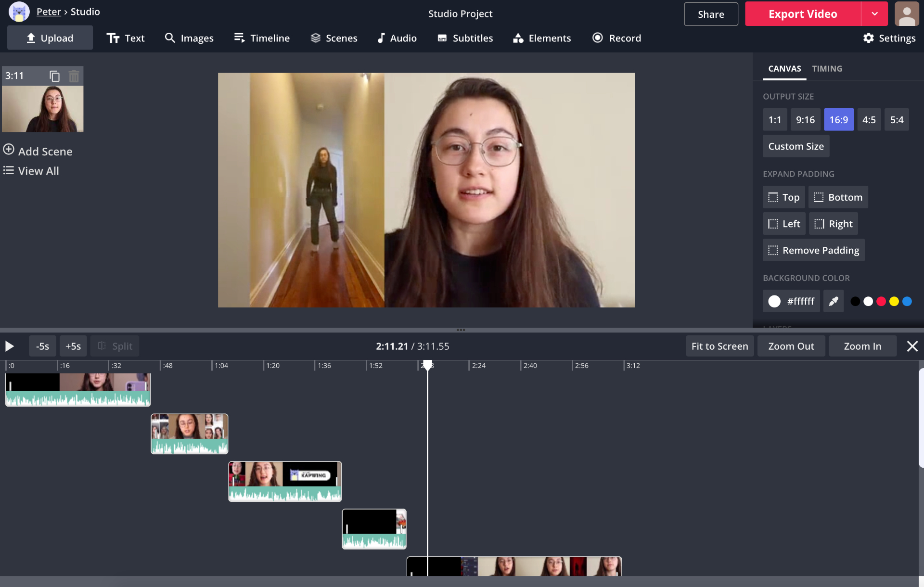Expand padding on Left
This screenshot has width=924, height=587.
coord(784,224)
